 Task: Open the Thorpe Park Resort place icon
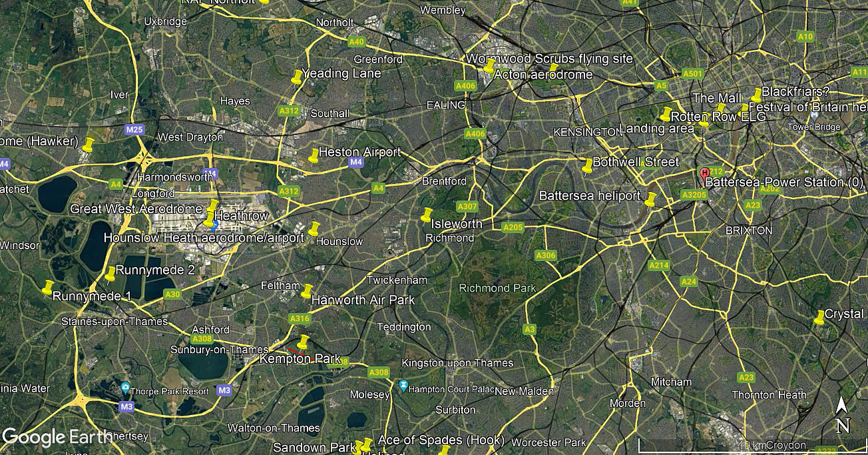point(125,387)
